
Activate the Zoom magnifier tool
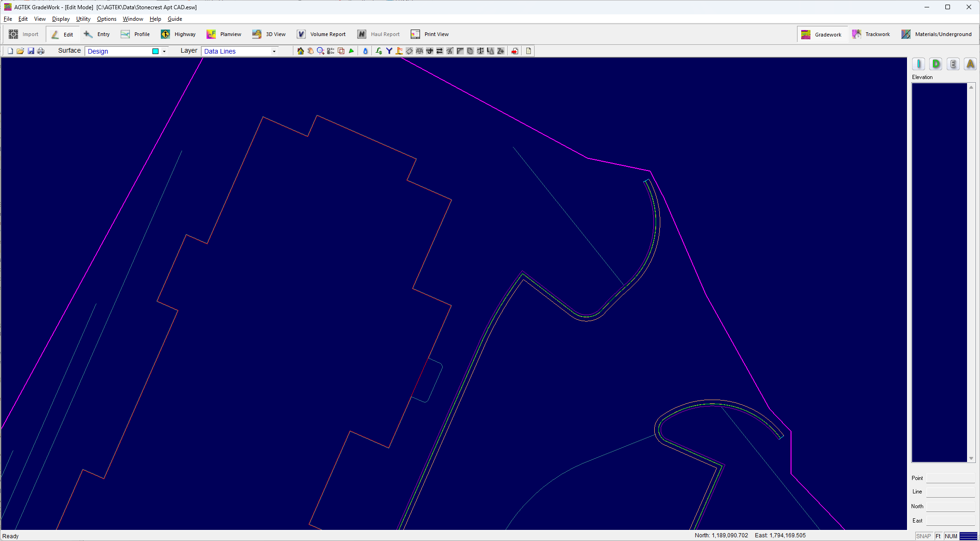click(x=321, y=51)
